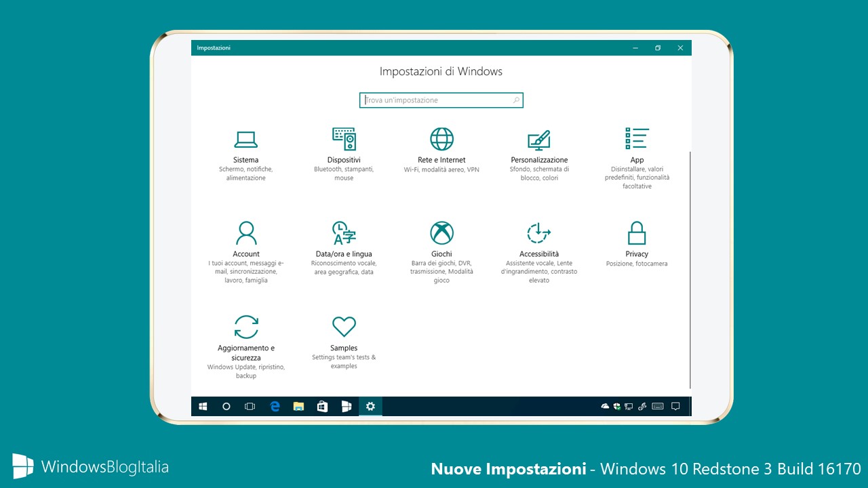Image resolution: width=868 pixels, height=488 pixels.
Task: Launch Microsoft Edge from the taskbar
Action: point(275,406)
